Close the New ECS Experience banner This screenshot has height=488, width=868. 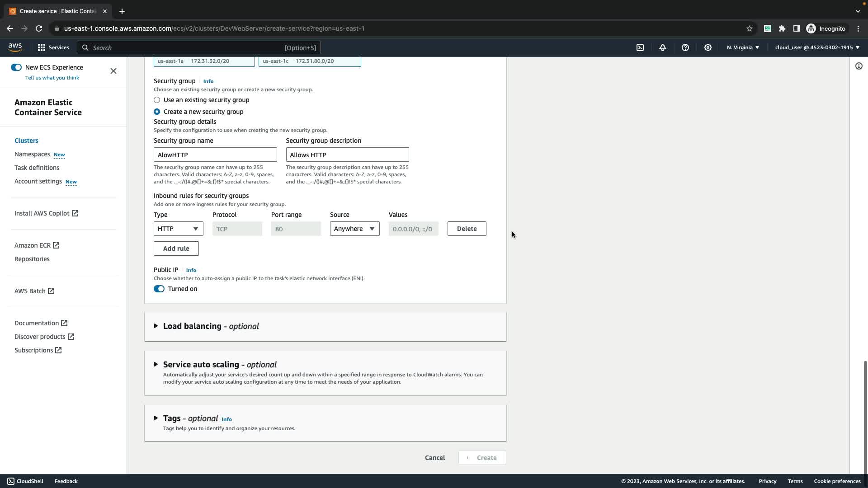[113, 71]
